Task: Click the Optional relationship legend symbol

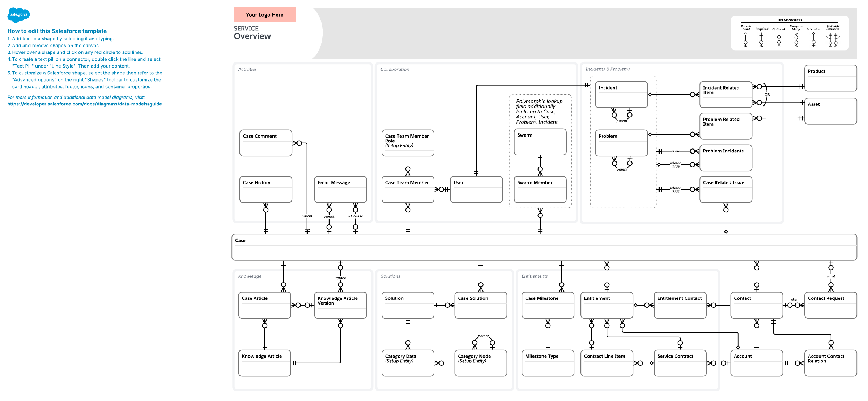Action: tap(779, 40)
